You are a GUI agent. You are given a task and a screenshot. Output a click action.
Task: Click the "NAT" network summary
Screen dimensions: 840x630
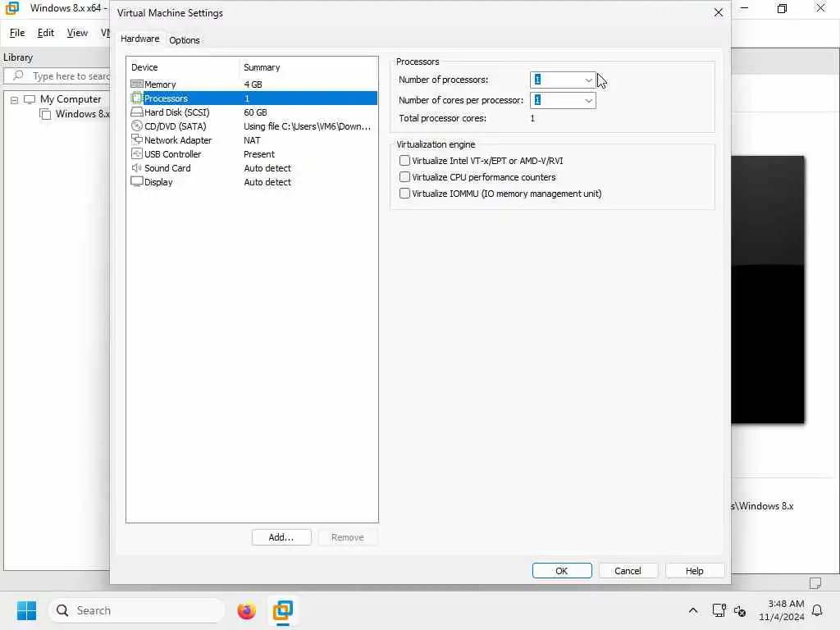pos(252,140)
